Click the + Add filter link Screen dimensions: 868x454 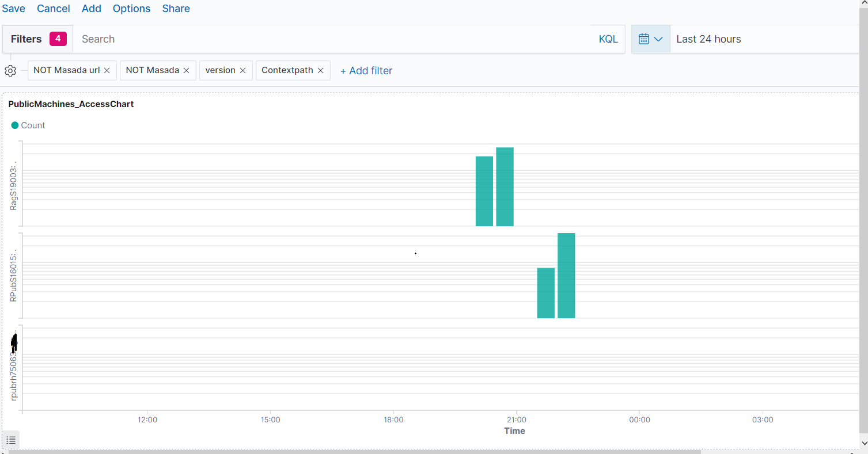(366, 71)
